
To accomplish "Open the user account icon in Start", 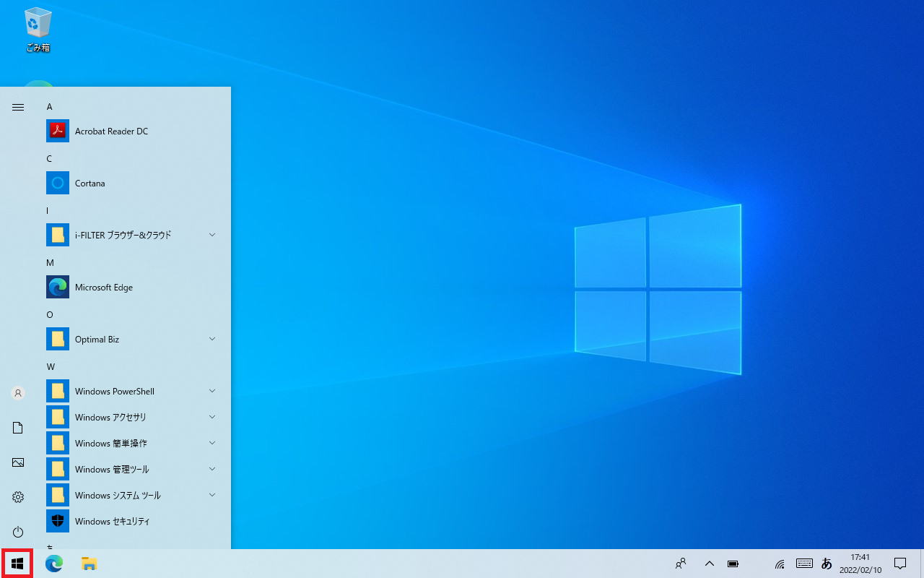I will (18, 393).
